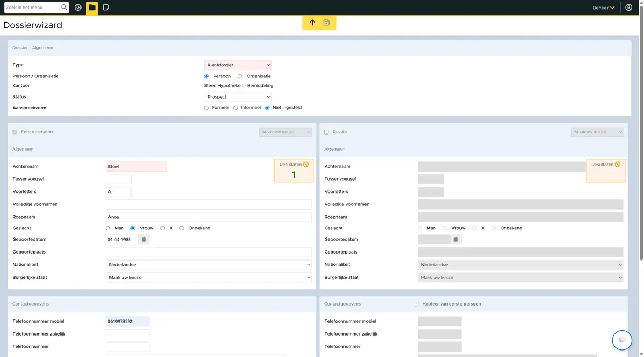Open the dashboard gauge icon in top bar
The height and width of the screenshot is (357, 644).
(78, 8)
